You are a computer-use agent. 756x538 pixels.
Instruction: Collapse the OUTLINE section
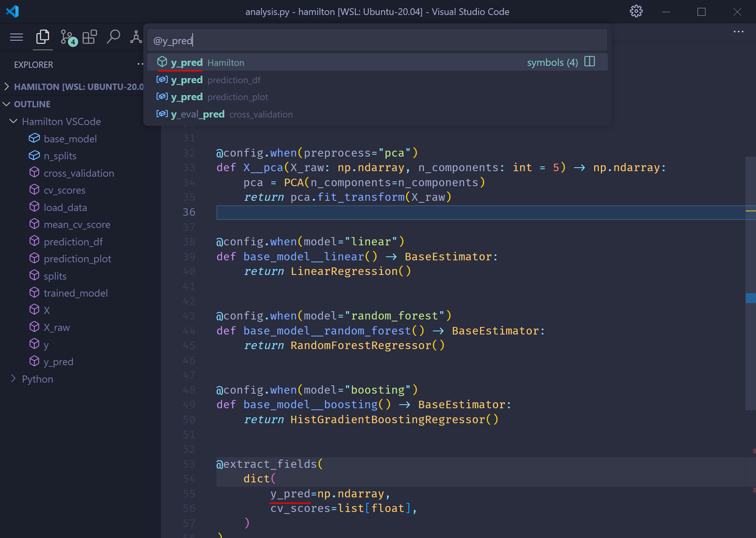click(7, 104)
